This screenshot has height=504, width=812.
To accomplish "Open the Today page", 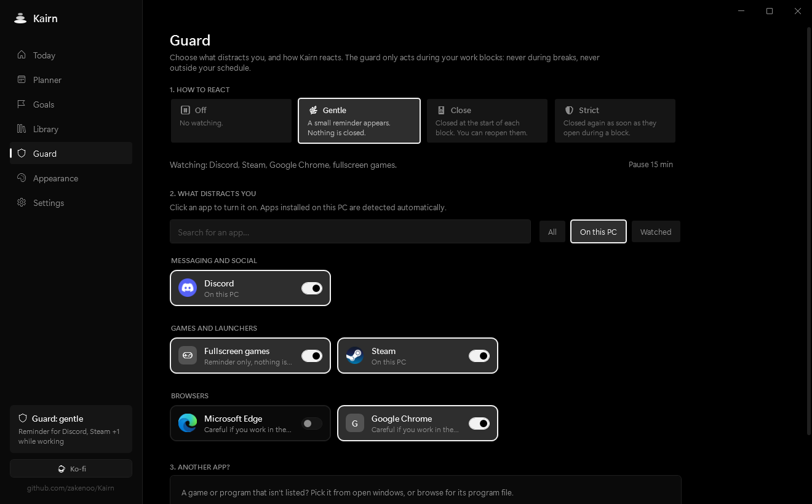I will click(71, 55).
